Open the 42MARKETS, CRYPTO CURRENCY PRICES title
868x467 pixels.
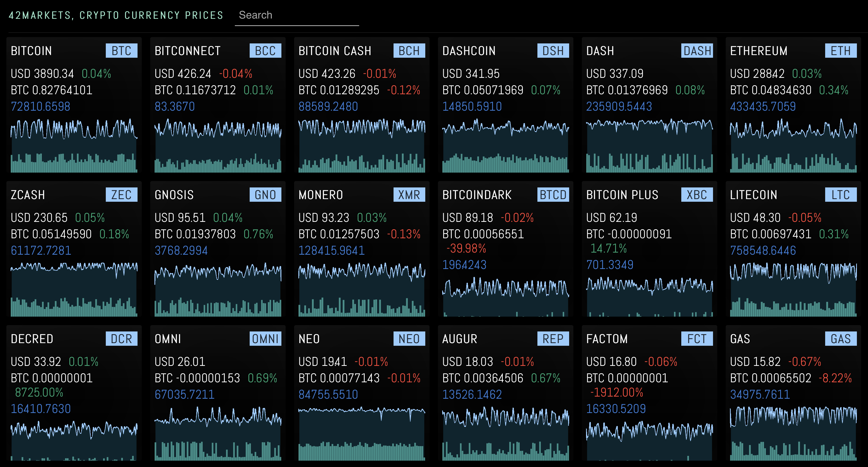click(116, 16)
